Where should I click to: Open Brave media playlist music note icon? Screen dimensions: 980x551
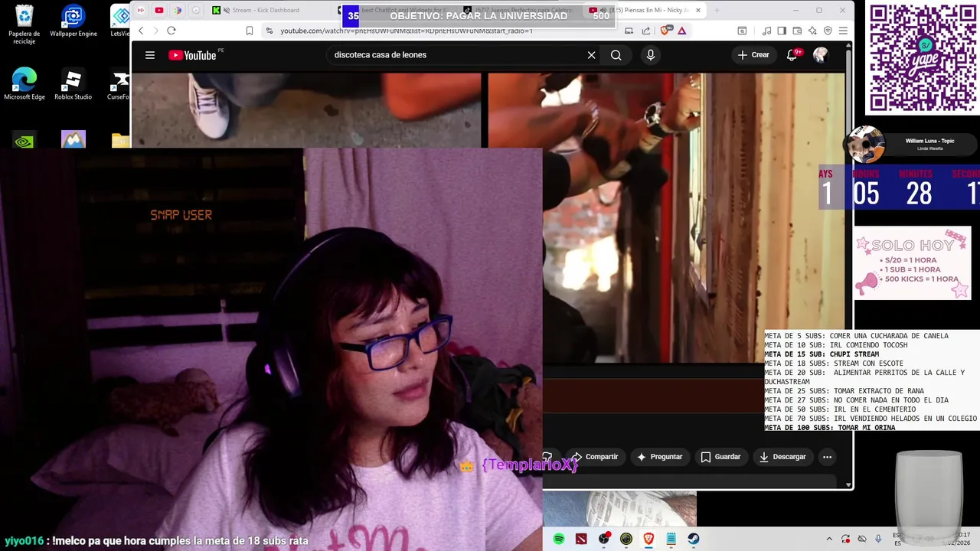click(x=767, y=31)
